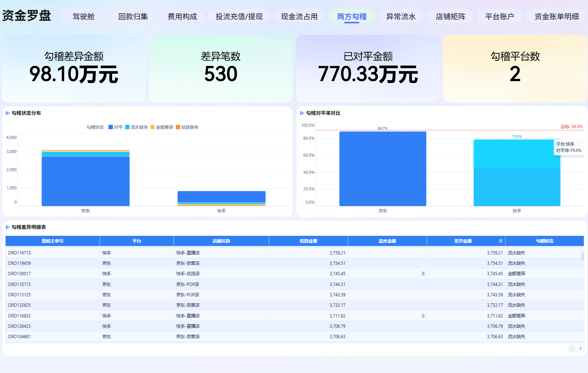Click 金额差异 status in the ORD116832 row

point(517,316)
